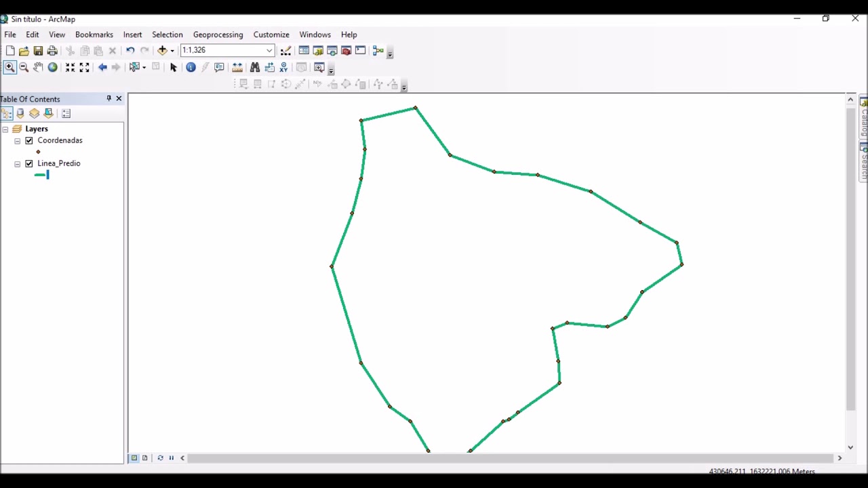The image size is (868, 488).
Task: Open the Table Of Contents window icon
Action: pos(304,51)
